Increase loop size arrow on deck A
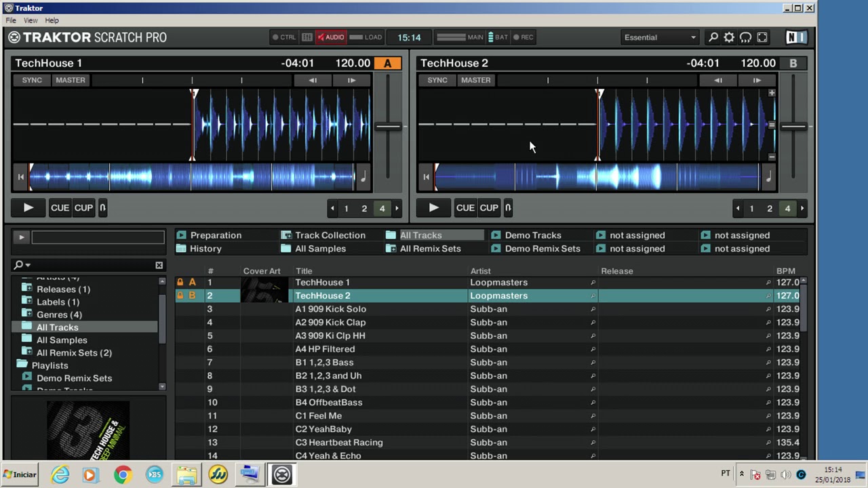 click(397, 209)
